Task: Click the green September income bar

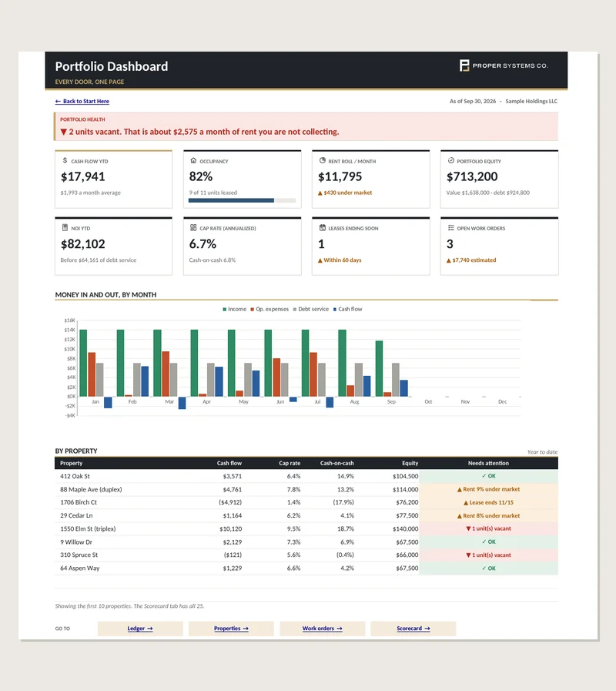Action: [379, 368]
